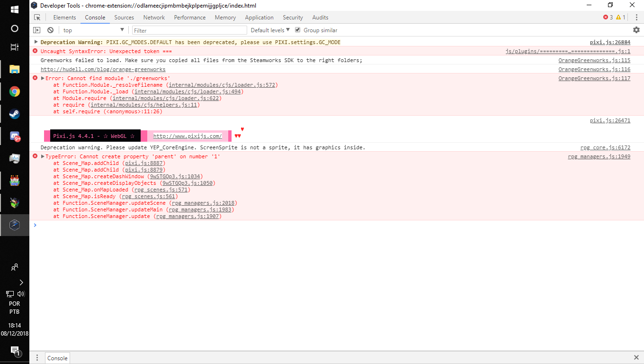Open stack link rpg_managers.js:2018

click(x=203, y=203)
